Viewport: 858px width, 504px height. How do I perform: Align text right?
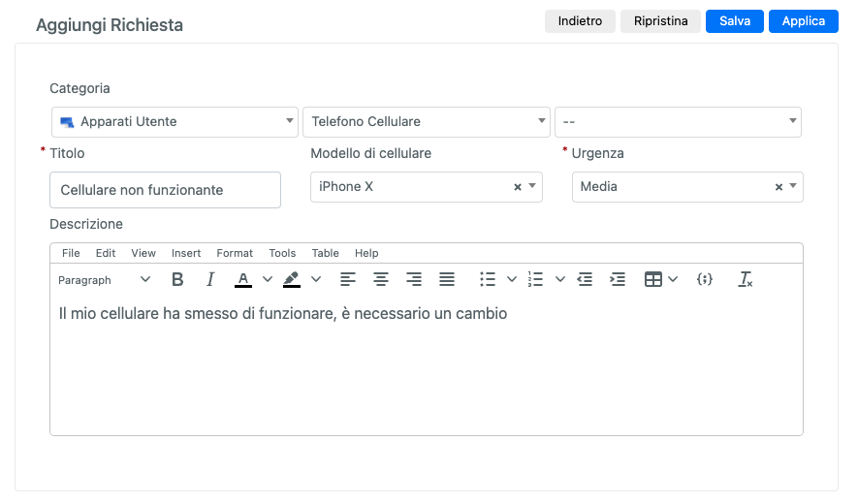click(414, 280)
